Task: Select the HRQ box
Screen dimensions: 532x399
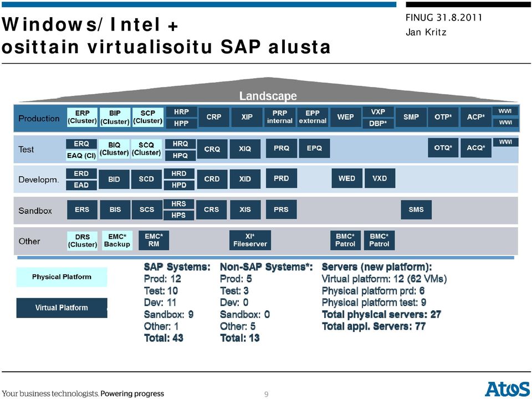Action: (x=180, y=144)
